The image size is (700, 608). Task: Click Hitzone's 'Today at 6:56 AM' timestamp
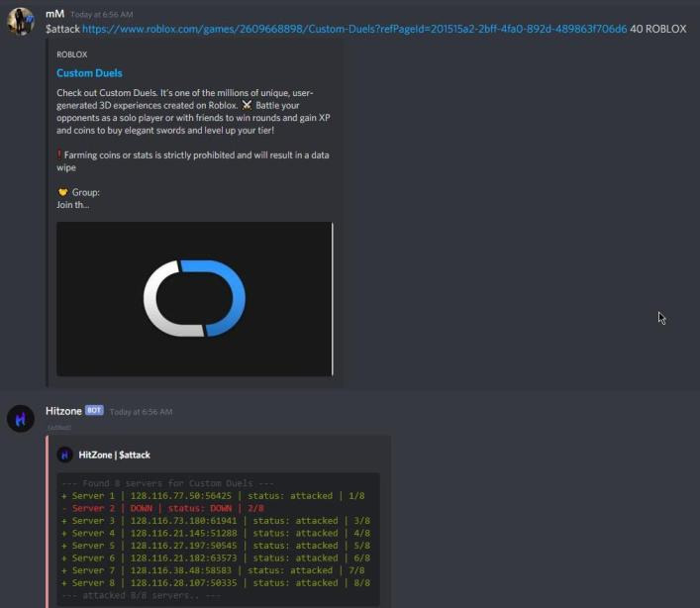(141, 412)
